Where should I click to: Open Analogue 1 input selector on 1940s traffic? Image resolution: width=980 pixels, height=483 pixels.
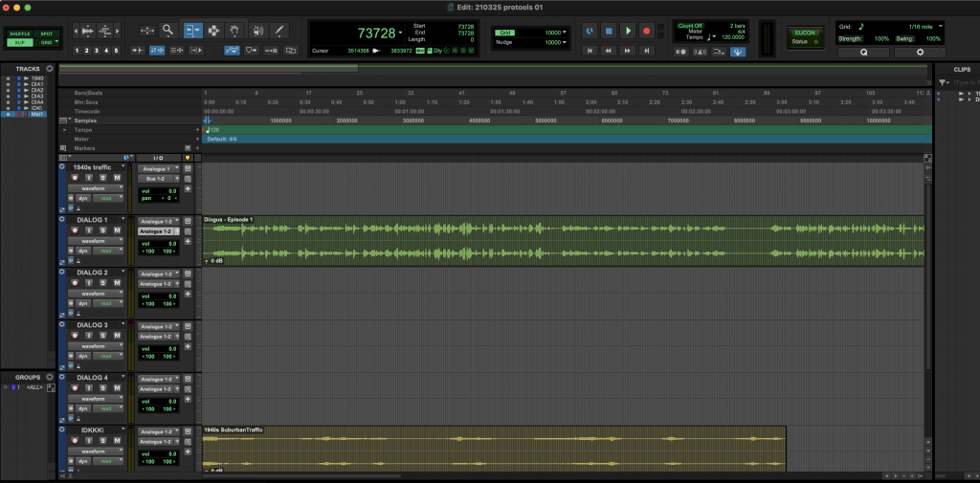click(158, 168)
